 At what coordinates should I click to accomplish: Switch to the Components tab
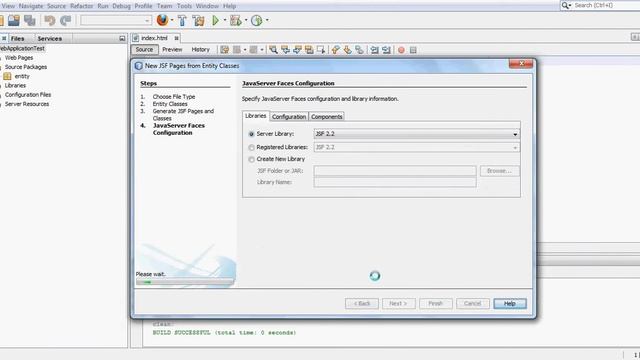point(327,117)
